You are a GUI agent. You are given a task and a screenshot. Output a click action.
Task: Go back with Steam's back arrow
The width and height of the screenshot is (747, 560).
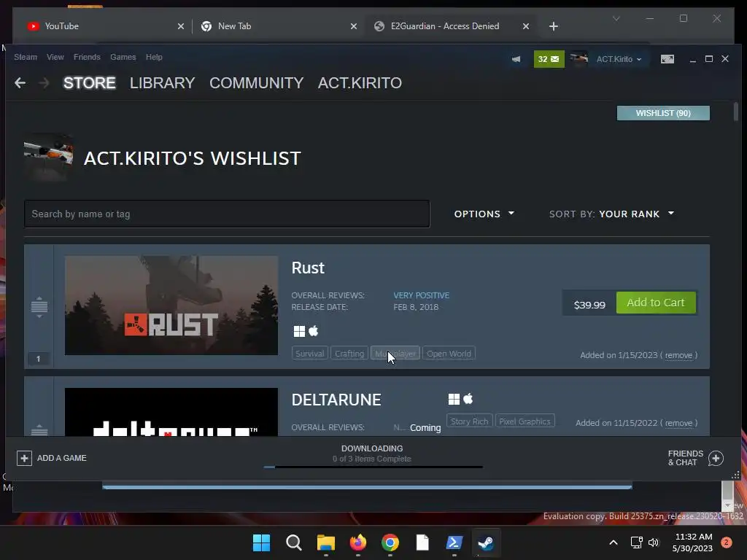pyautogui.click(x=20, y=83)
